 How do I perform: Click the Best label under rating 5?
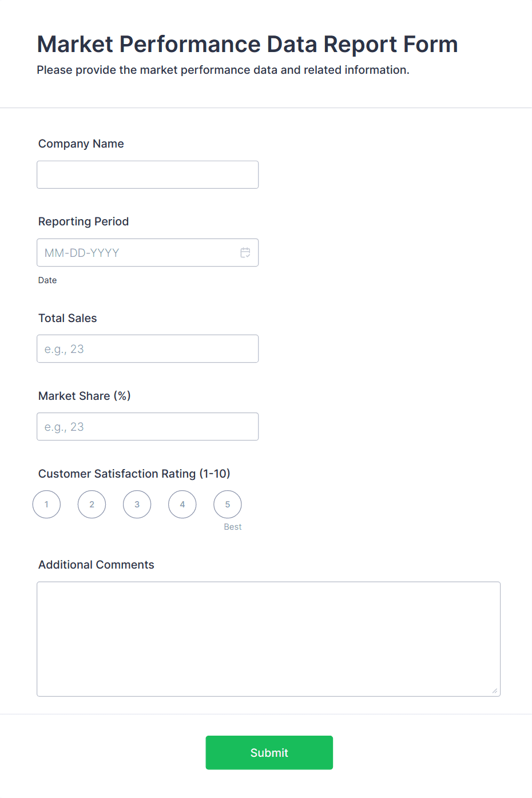(x=233, y=526)
